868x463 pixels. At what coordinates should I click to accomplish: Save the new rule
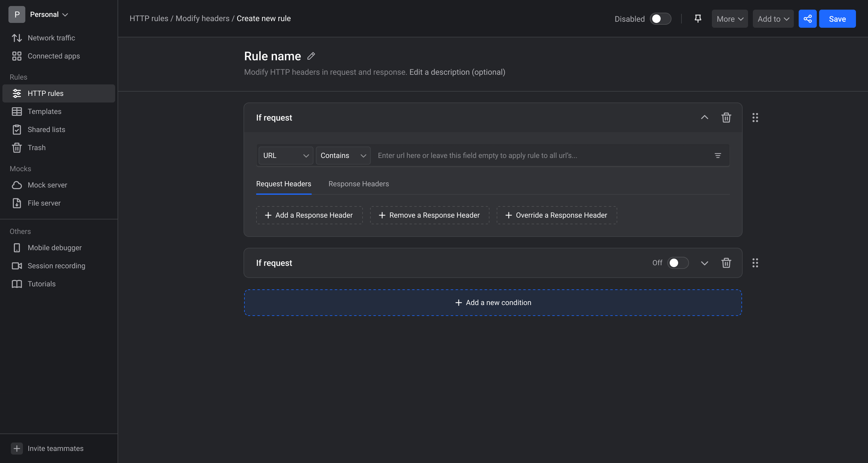click(837, 18)
